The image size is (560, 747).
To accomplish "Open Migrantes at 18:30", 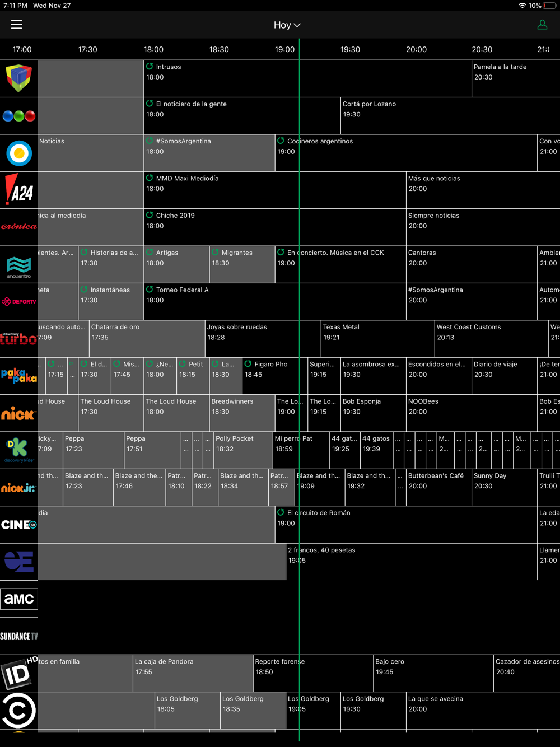I will (242, 265).
